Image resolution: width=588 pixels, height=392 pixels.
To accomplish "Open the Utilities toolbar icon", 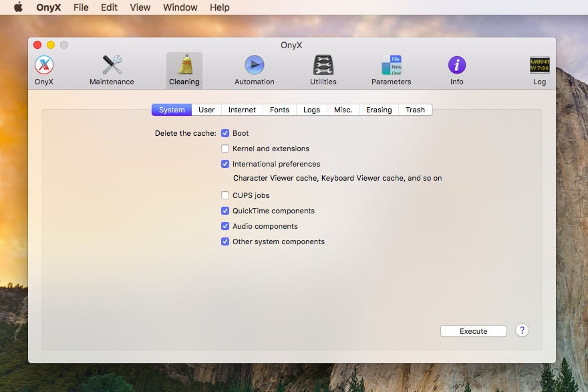I will point(323,66).
